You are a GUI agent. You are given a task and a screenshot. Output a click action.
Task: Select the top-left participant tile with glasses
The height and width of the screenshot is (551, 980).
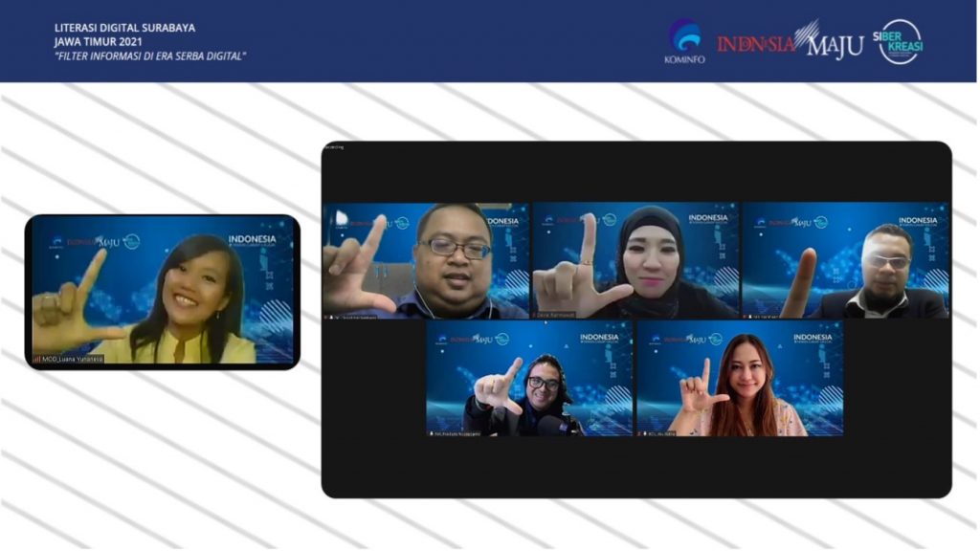pyautogui.click(x=426, y=260)
